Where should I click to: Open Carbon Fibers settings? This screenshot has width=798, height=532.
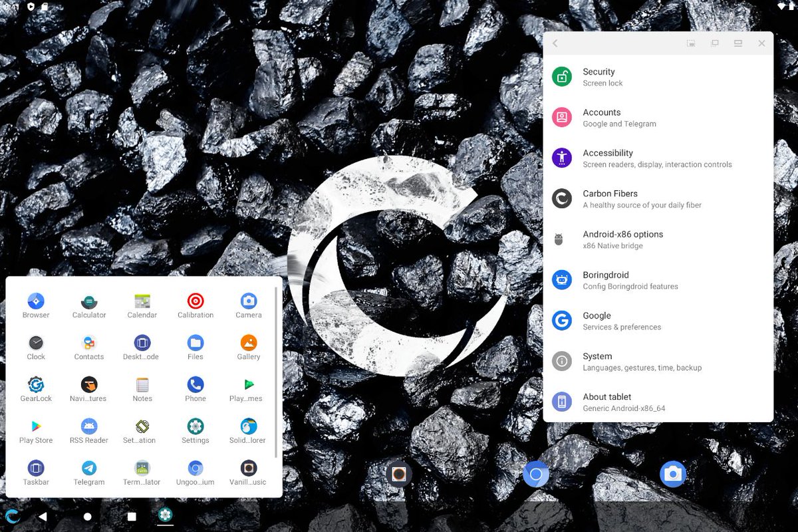[x=658, y=198]
